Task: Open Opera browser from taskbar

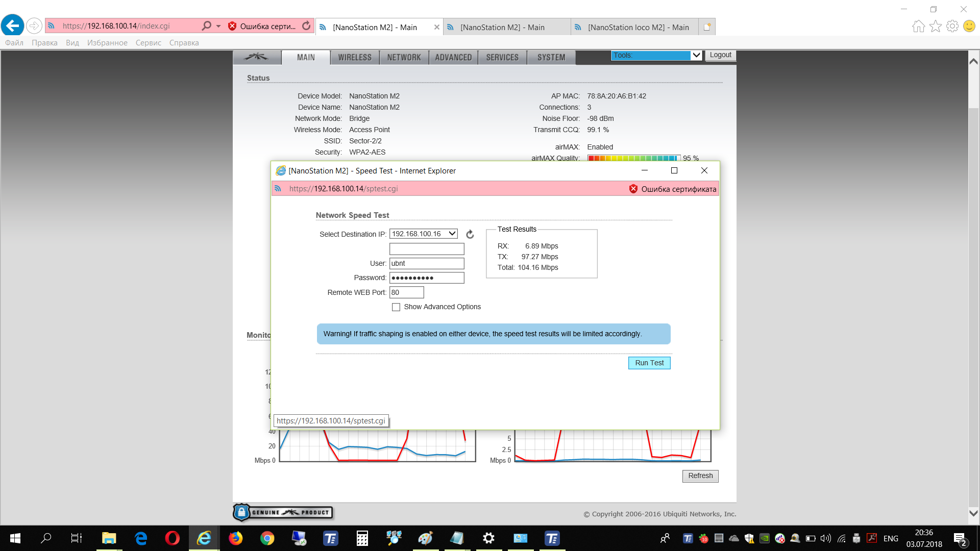Action: tap(172, 538)
